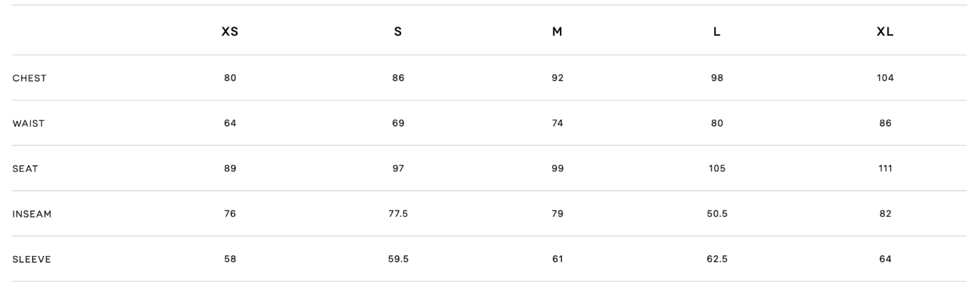Click the WAIST row label
This screenshot has height=307, width=980.
[29, 123]
